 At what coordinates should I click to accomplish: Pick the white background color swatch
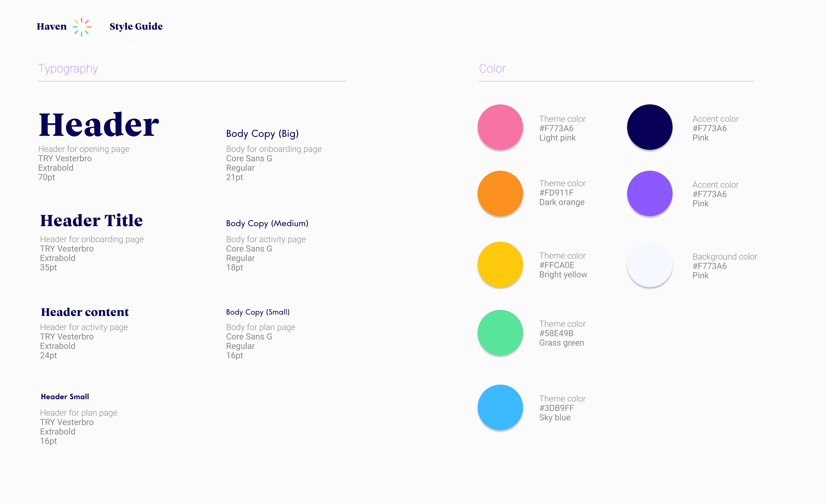pos(650,264)
